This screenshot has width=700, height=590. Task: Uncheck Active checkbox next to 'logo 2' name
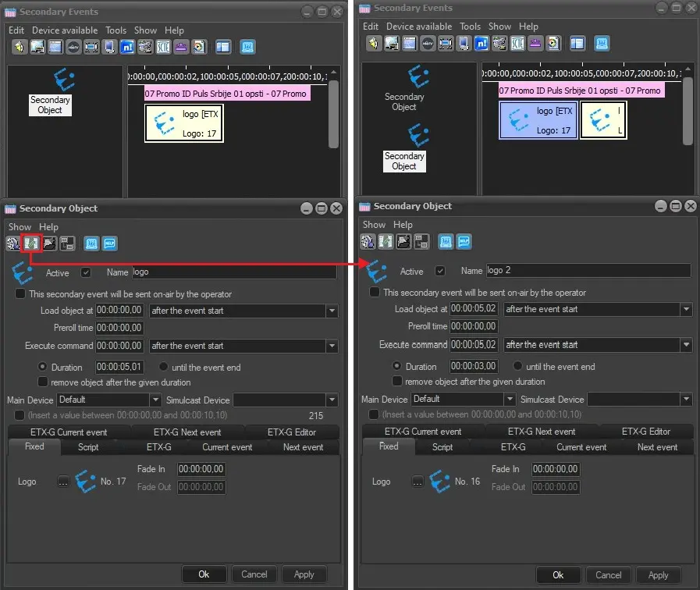440,271
